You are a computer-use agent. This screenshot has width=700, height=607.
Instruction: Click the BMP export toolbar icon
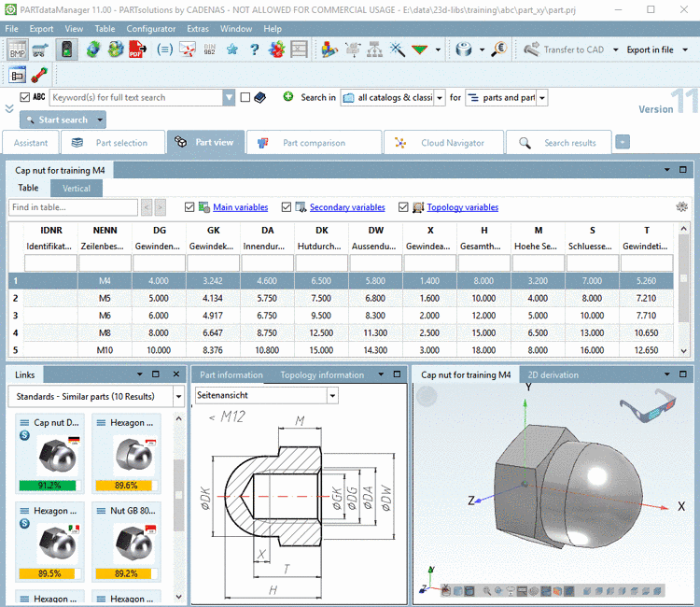pyautogui.click(x=18, y=49)
